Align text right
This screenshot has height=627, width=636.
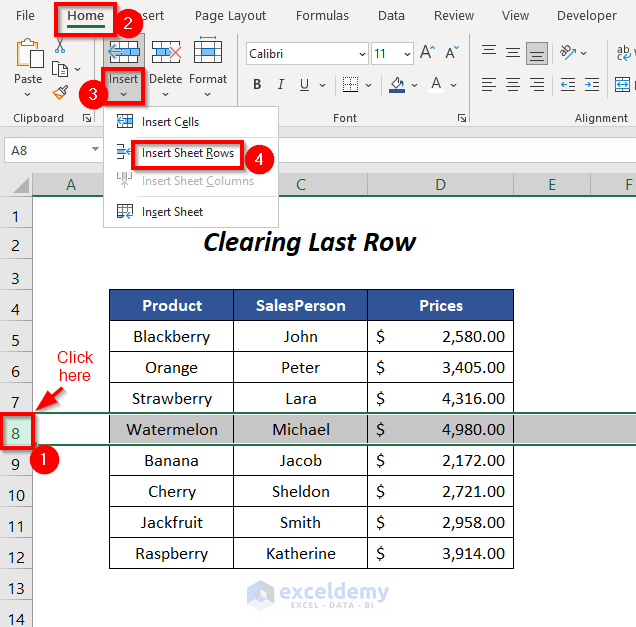pyautogui.click(x=537, y=84)
